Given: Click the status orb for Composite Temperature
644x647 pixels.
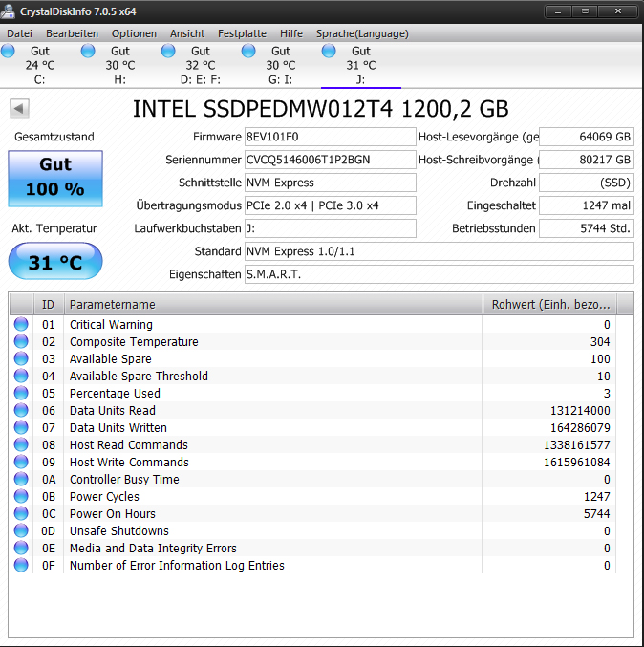Looking at the screenshot, I should [x=21, y=341].
